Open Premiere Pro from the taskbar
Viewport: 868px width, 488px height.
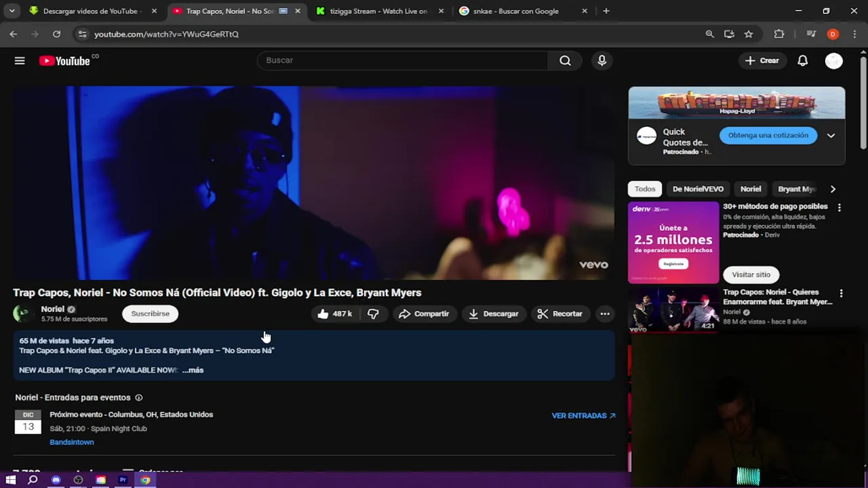coord(123,480)
